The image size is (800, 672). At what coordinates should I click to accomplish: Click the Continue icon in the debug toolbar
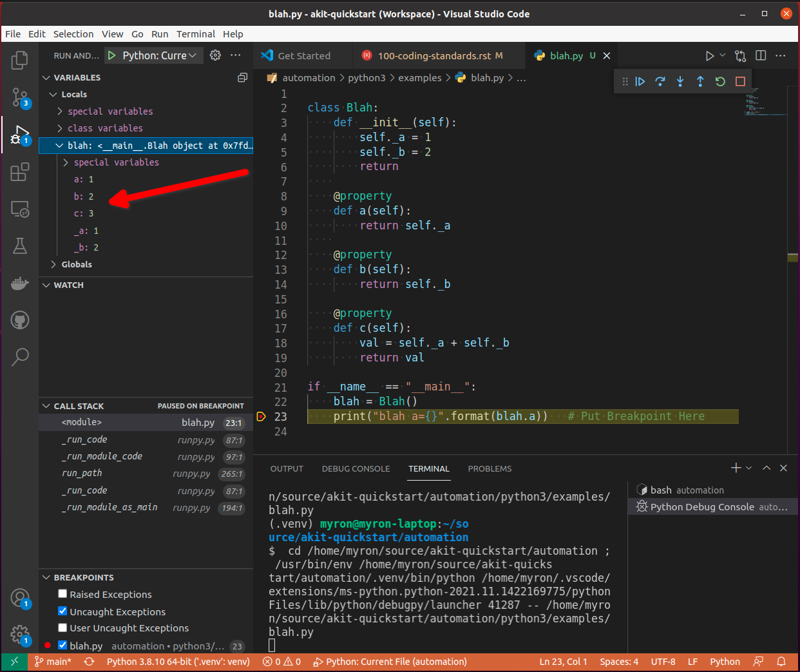640,81
